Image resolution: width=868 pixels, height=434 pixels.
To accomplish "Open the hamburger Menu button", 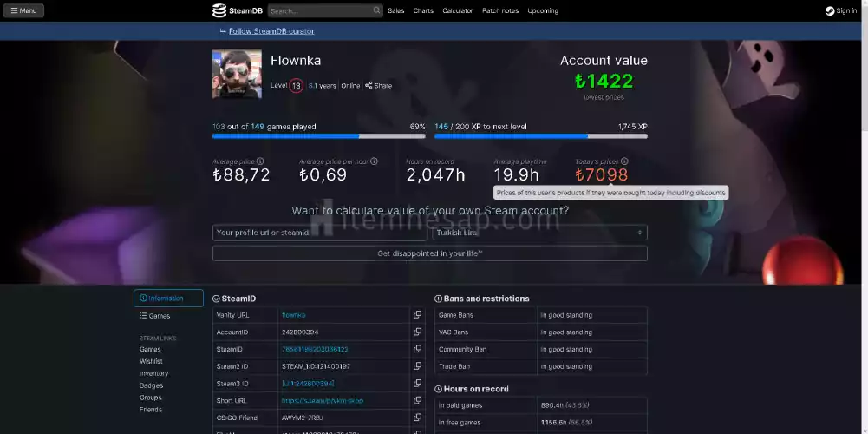I will click(23, 11).
